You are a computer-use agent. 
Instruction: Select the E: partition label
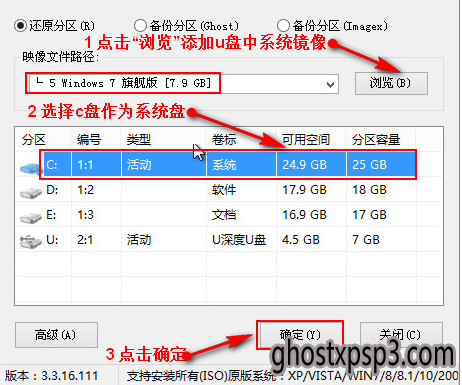click(51, 215)
